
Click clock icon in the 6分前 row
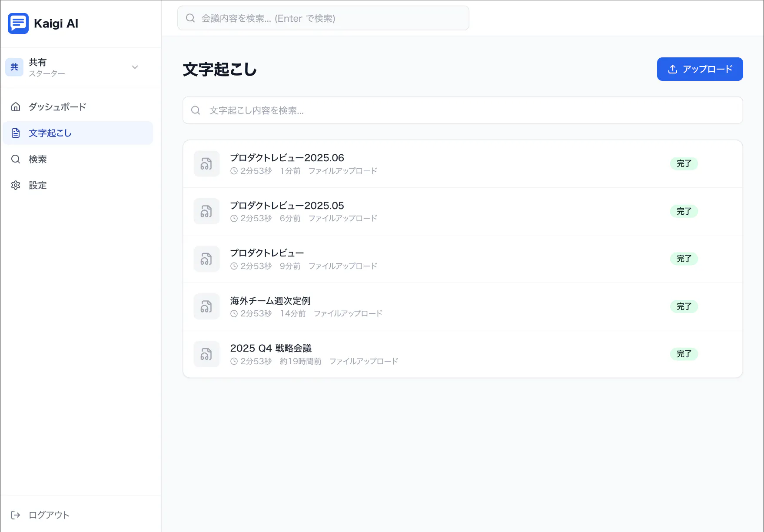[234, 219]
